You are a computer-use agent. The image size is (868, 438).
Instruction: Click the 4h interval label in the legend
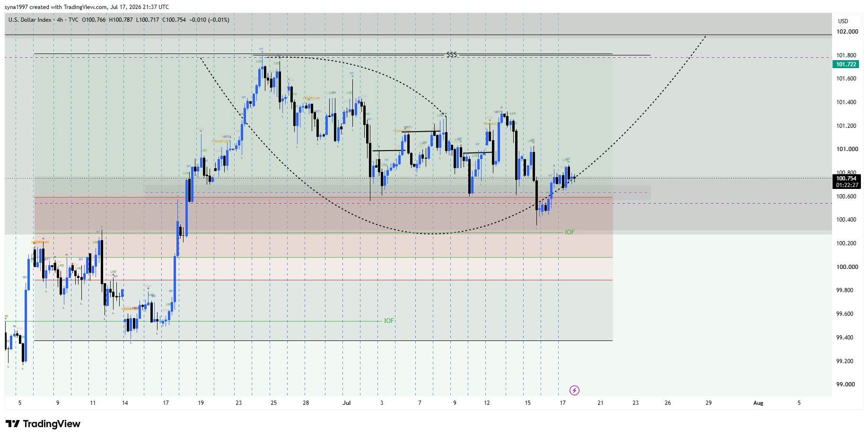60,20
